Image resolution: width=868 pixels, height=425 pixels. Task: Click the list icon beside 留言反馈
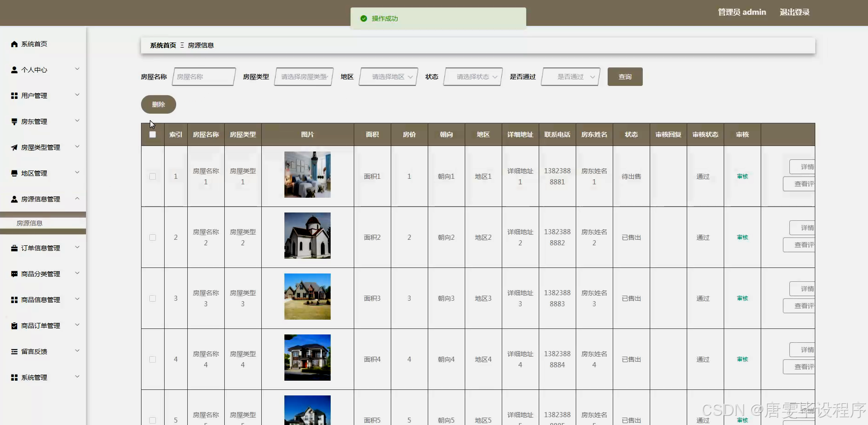[x=14, y=352]
